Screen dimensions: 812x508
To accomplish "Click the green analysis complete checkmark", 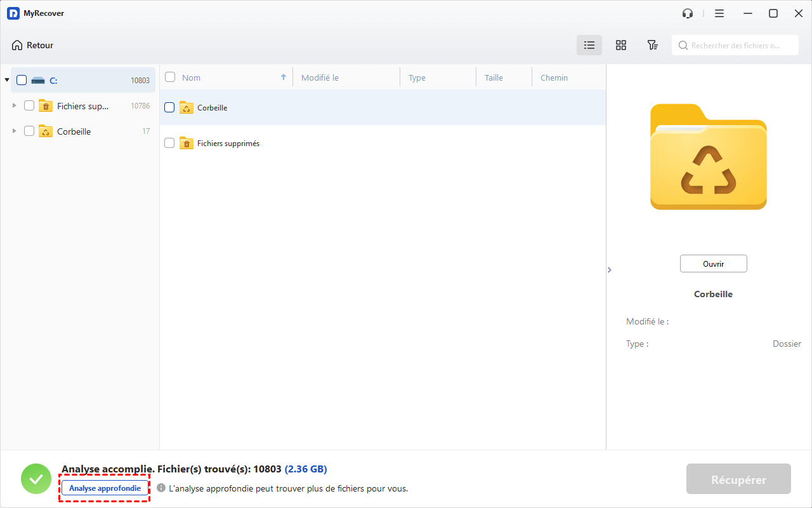I will coord(36,479).
